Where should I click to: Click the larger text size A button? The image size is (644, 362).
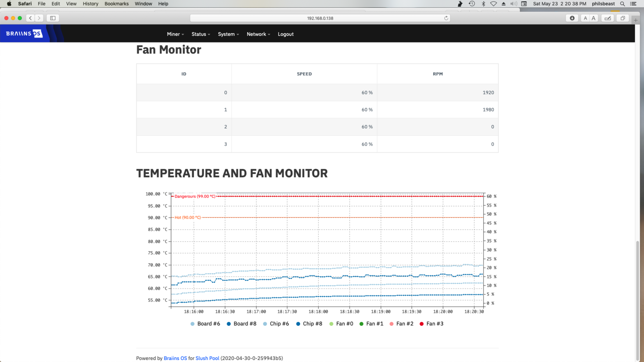click(x=593, y=18)
